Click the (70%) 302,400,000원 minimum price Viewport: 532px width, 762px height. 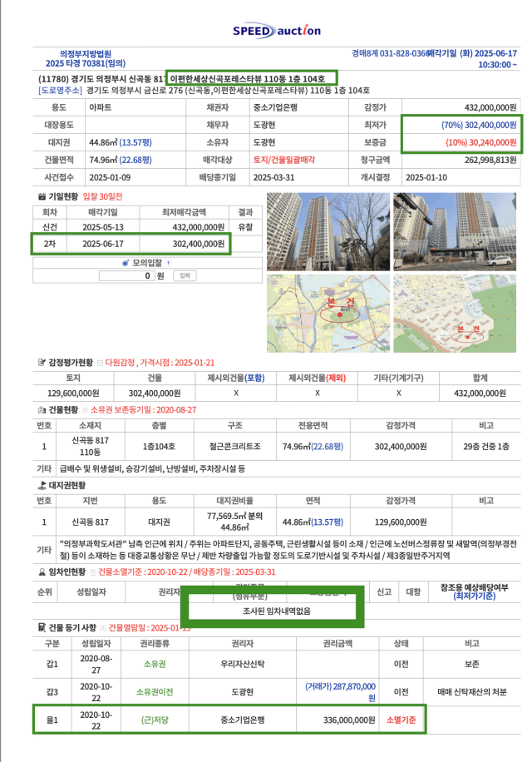tap(479, 125)
